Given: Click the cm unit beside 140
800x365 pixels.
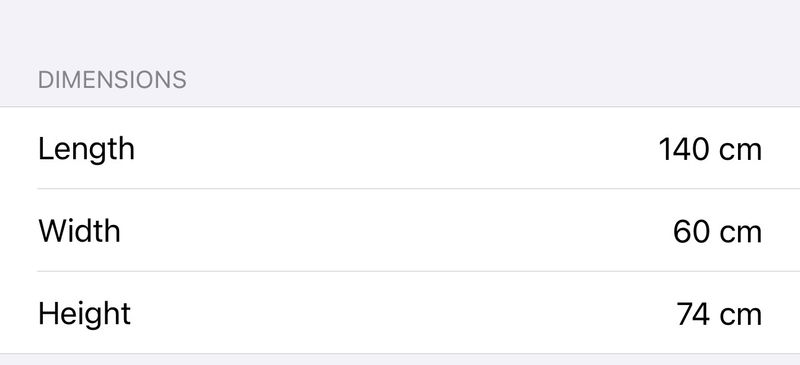Looking at the screenshot, I should click(x=740, y=151).
